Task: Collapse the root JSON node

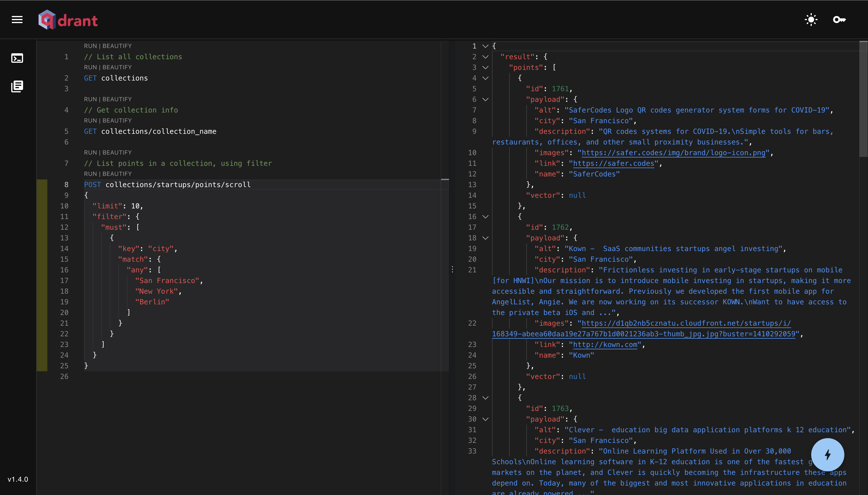Action: coord(485,46)
